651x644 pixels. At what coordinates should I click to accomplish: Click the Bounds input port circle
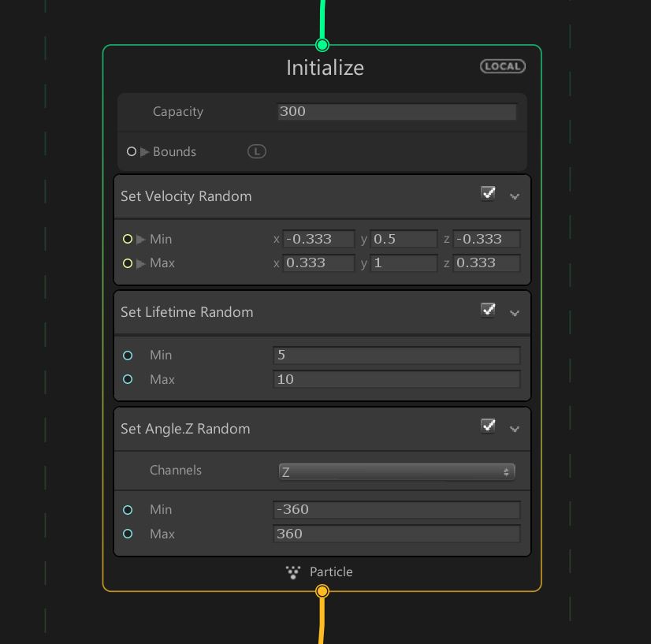click(132, 151)
